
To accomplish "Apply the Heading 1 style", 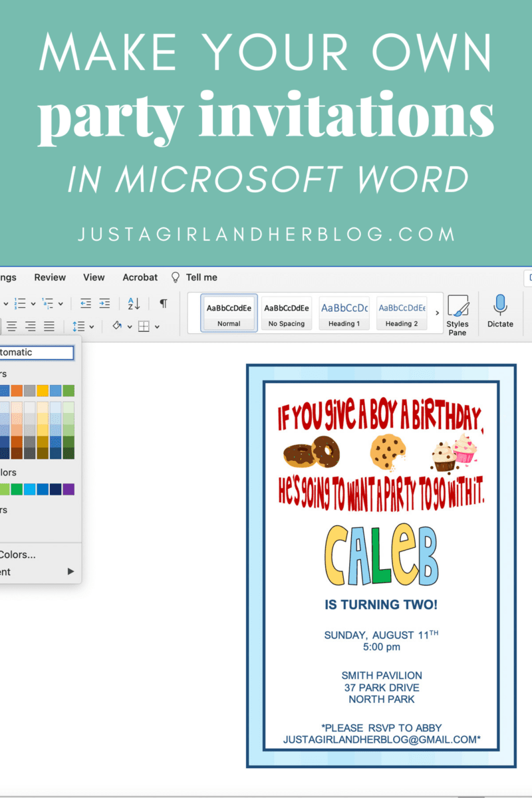I will (344, 313).
